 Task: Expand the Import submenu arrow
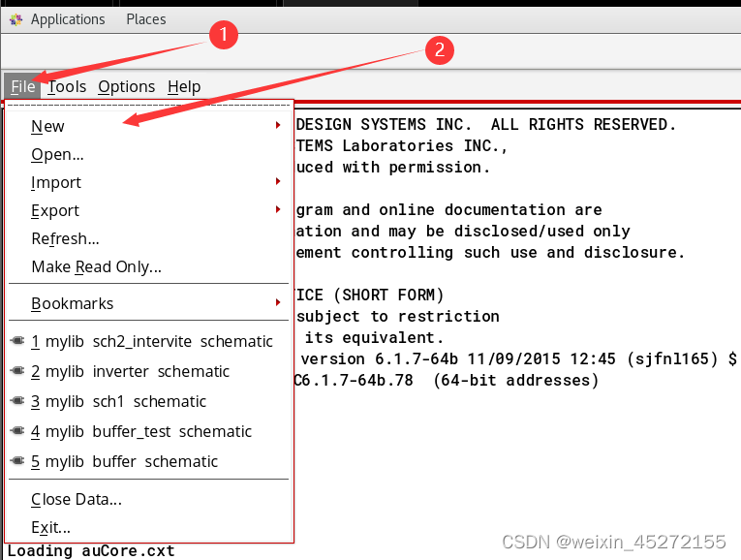click(x=278, y=182)
